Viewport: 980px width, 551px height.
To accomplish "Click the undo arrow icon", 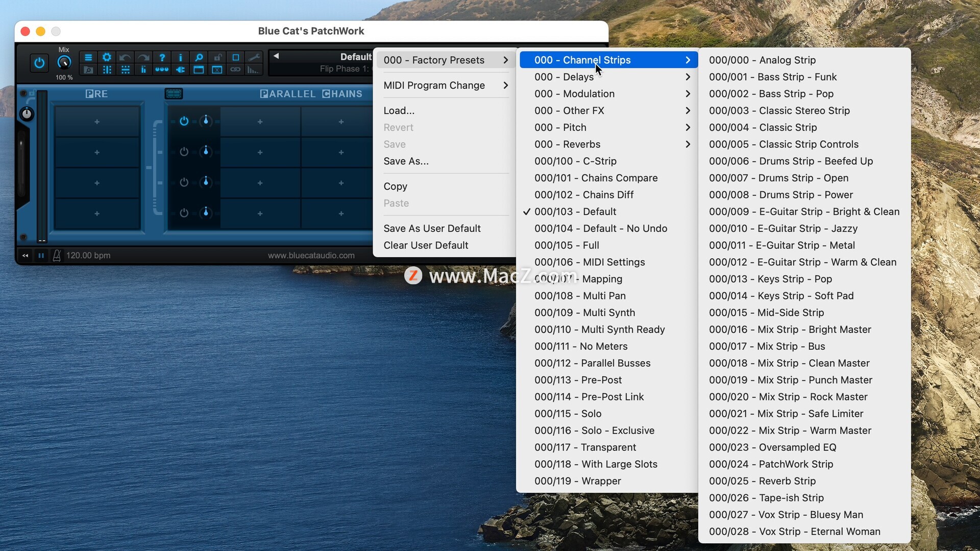I will click(x=125, y=57).
